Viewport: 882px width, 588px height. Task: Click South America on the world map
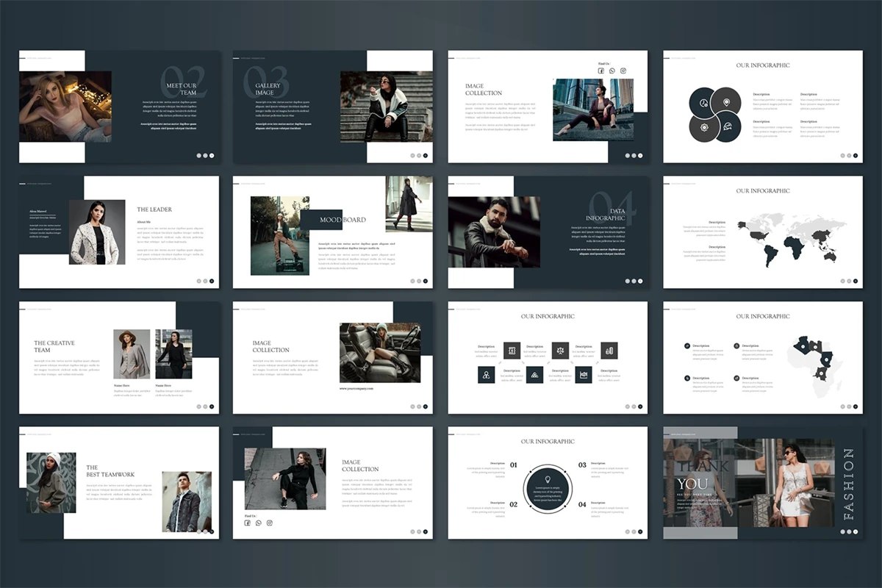770,254
